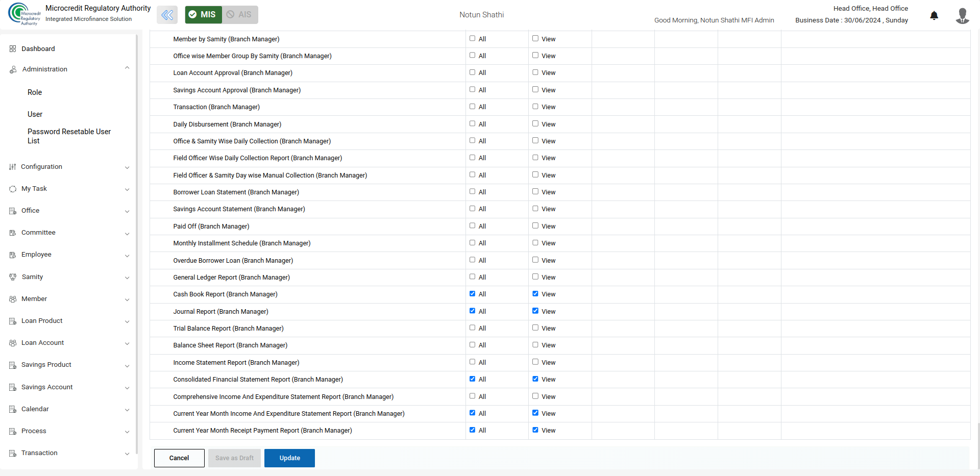Viewport: 980px width, 476px height.
Task: Click 'General Ledger Report (Branch Manager)' text
Action: coord(231,278)
